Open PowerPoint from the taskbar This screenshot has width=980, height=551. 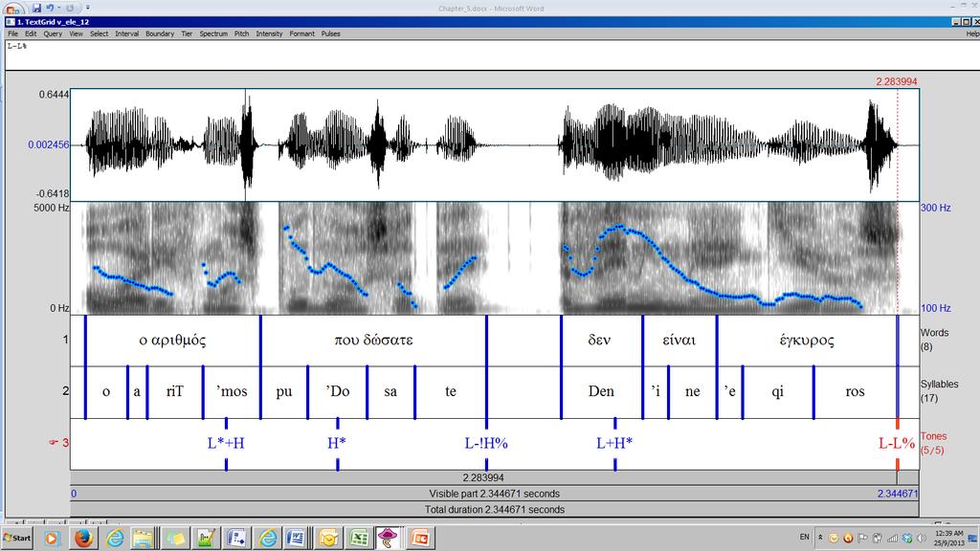click(419, 538)
